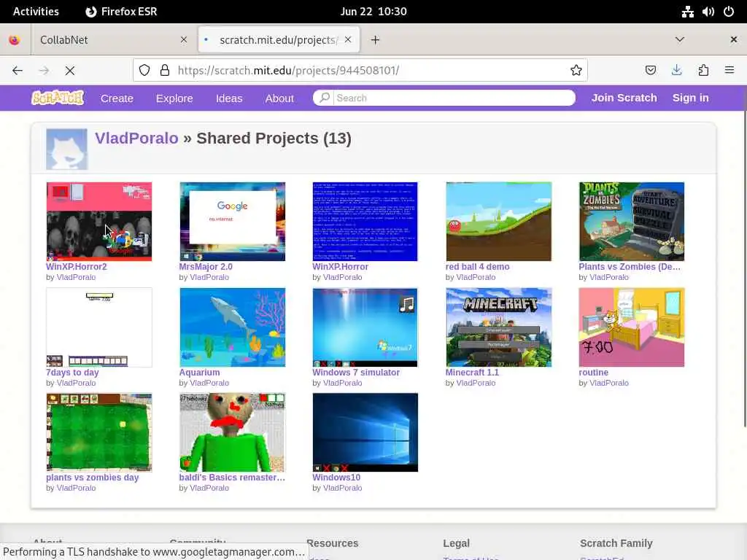Open VladPoralo's profile avatar
The width and height of the screenshot is (747, 560).
(x=66, y=149)
